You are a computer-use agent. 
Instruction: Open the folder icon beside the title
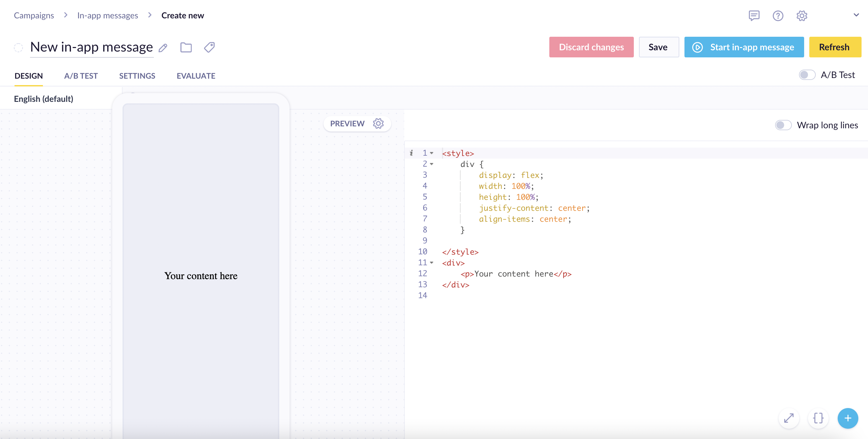click(x=186, y=47)
